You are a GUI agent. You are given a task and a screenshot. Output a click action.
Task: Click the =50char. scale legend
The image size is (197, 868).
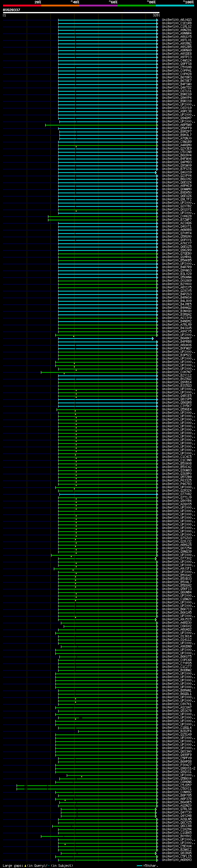[147, 865]
